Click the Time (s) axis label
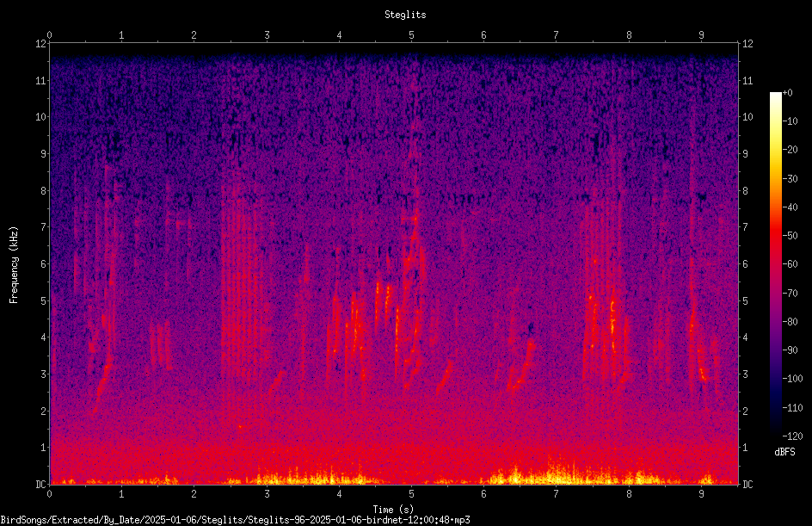Screen dimensions: 812x526 tap(393, 510)
